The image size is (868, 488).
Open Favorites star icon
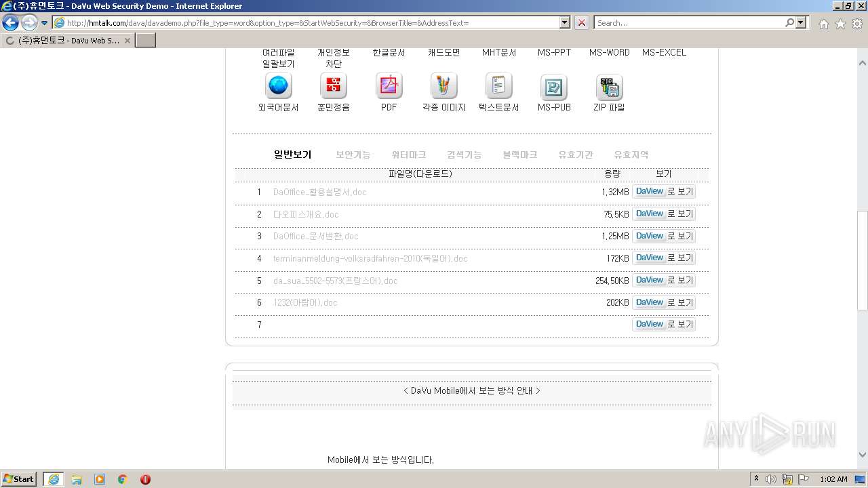pyautogui.click(x=840, y=24)
